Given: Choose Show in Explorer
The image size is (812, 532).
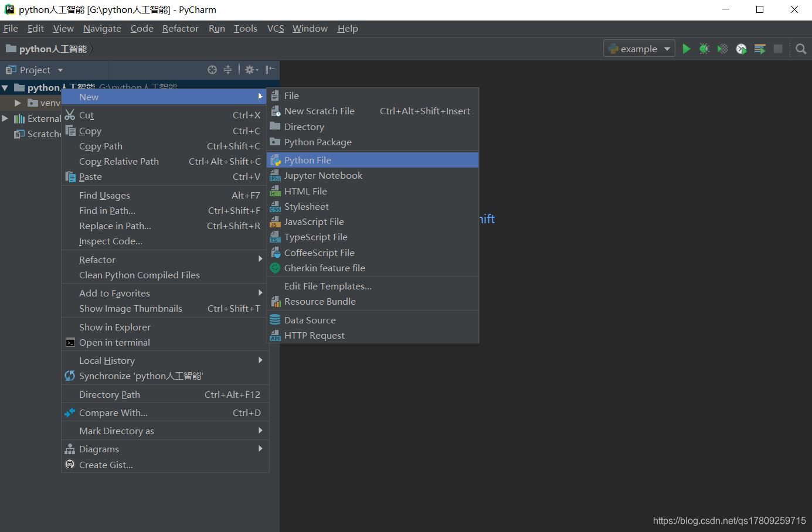Looking at the screenshot, I should 165,327.
